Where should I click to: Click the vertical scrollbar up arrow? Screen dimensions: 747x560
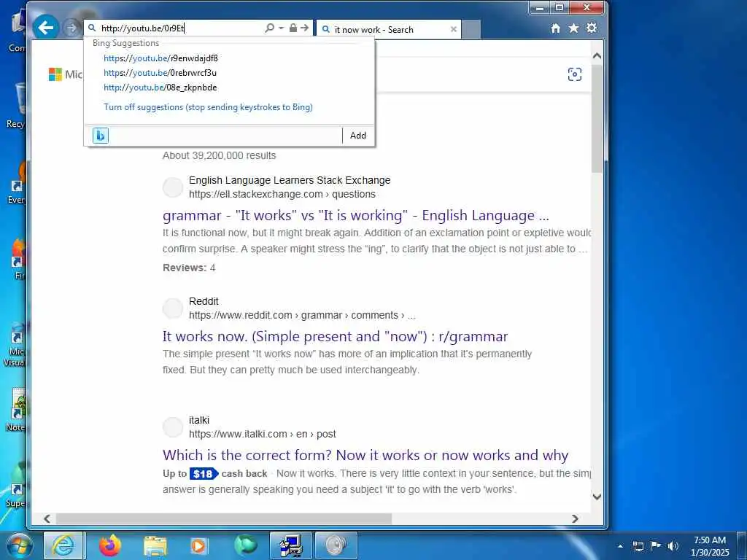coord(597,55)
